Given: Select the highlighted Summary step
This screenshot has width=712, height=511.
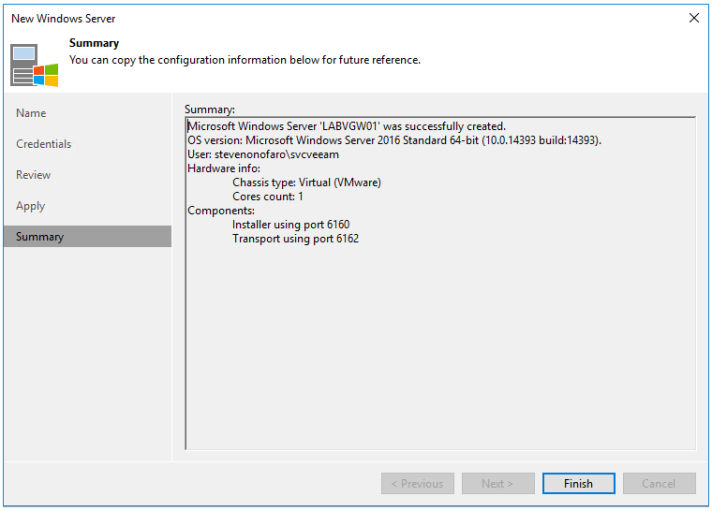Looking at the screenshot, I should click(x=40, y=237).
